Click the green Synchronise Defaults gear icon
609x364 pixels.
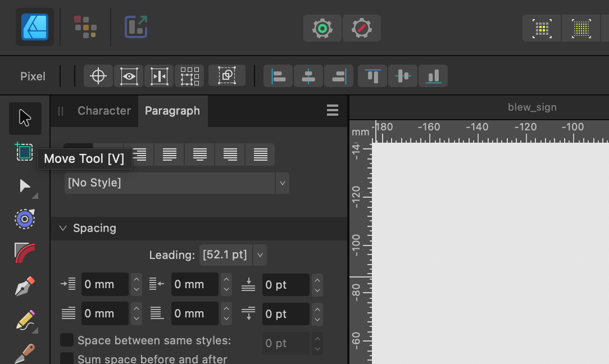[x=322, y=28]
